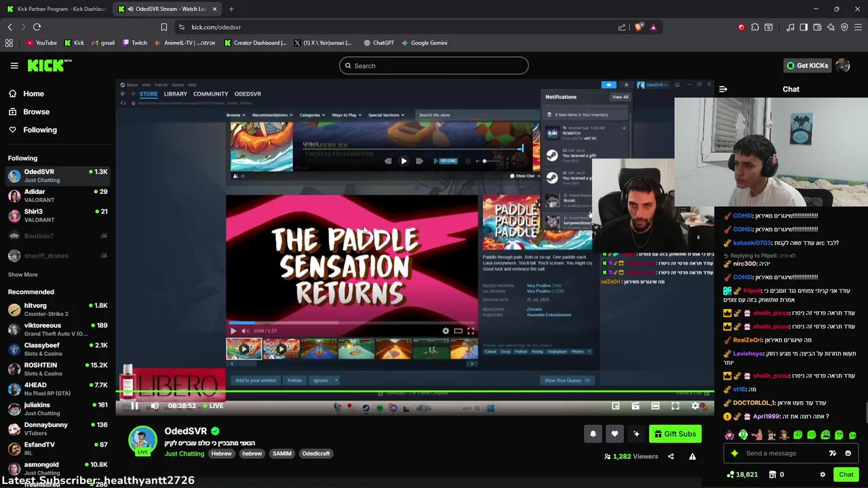Mute the stream with the speaker icon
The height and width of the screenshot is (488, 868).
[155, 406]
